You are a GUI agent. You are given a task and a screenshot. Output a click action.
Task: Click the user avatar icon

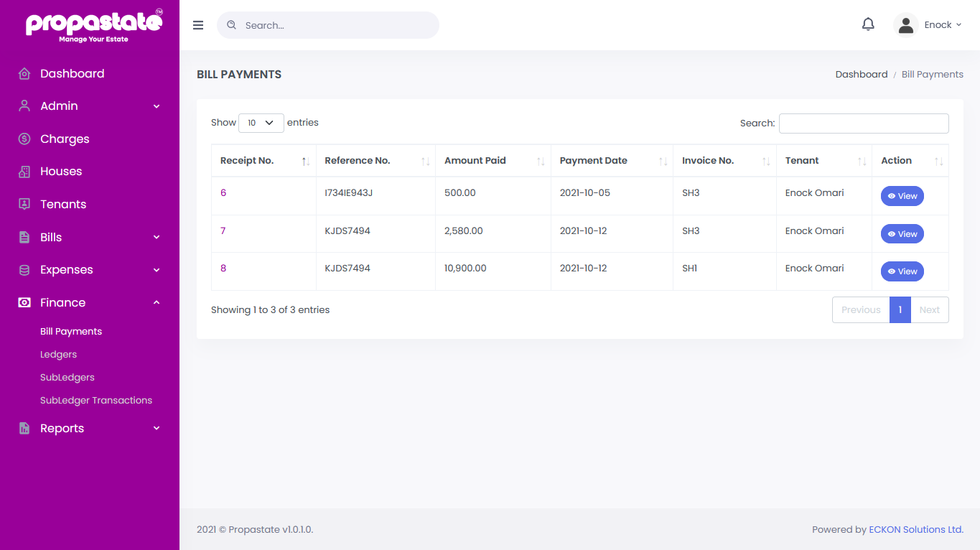tap(906, 25)
